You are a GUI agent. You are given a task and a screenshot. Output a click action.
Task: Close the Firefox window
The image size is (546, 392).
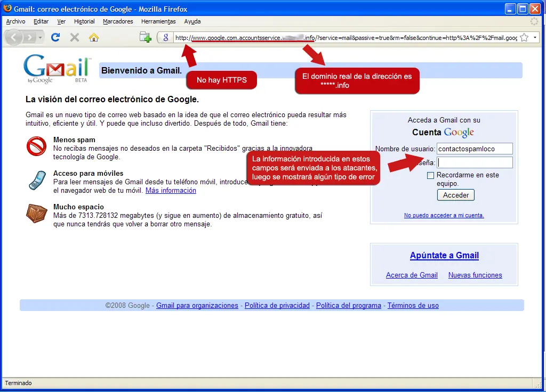tap(535, 9)
